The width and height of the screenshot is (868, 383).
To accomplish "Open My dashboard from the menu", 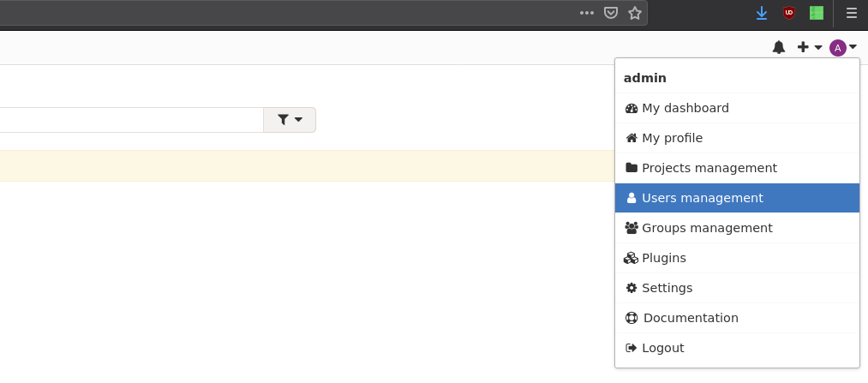I will point(737,108).
